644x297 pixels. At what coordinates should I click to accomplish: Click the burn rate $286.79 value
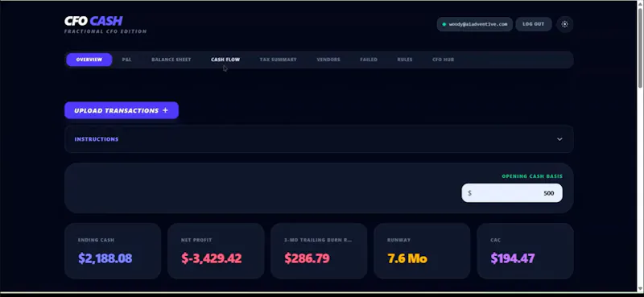pyautogui.click(x=308, y=258)
